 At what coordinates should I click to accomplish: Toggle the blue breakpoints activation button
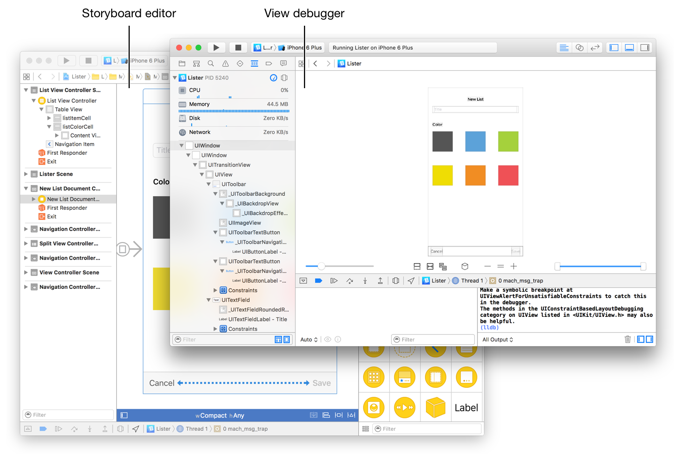coord(318,281)
